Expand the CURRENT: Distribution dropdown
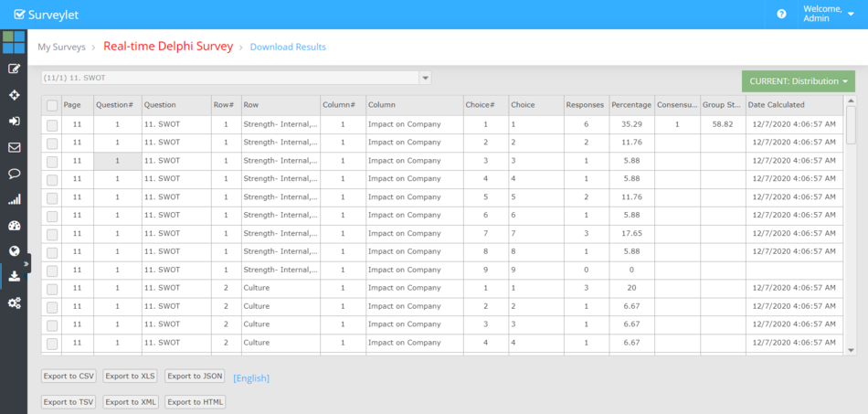The width and height of the screenshot is (868, 414). pyautogui.click(x=799, y=81)
